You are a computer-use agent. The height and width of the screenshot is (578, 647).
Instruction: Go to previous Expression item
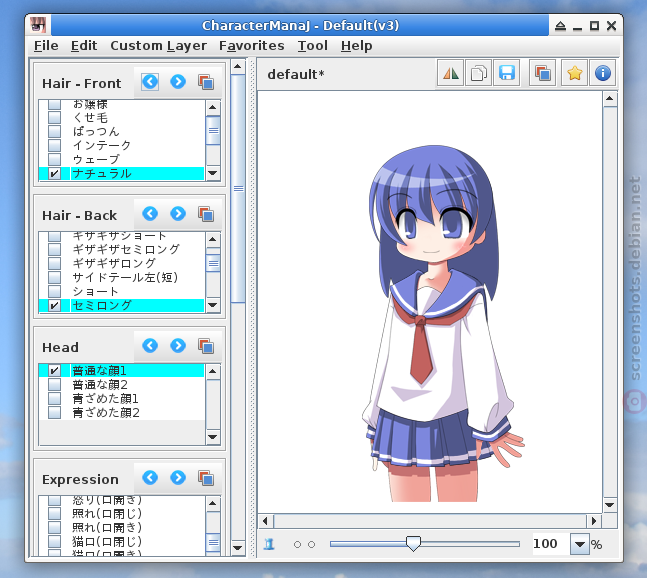pyautogui.click(x=150, y=478)
